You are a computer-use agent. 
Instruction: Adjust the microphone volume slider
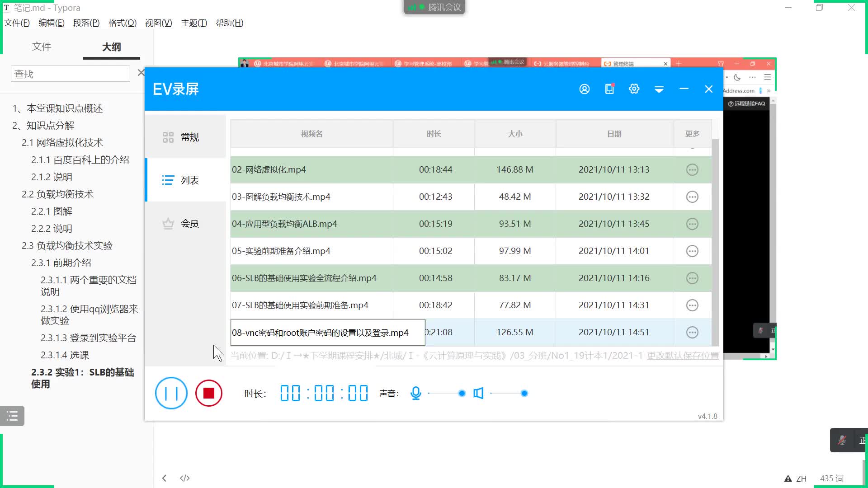point(445,394)
